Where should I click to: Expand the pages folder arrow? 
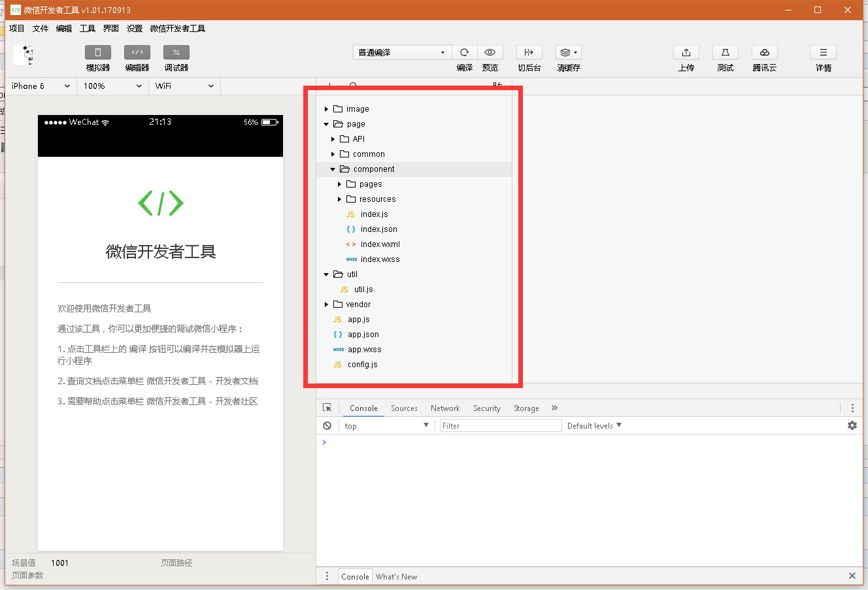coord(339,184)
